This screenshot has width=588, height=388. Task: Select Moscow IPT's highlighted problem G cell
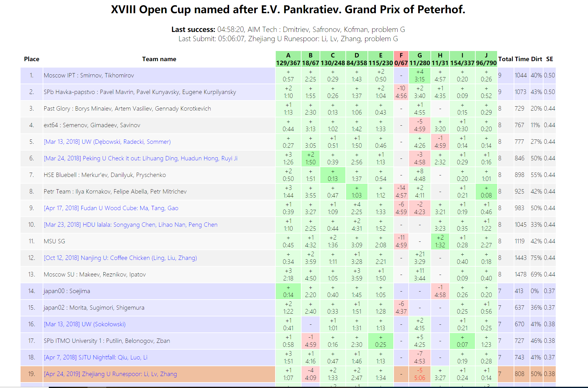click(419, 75)
